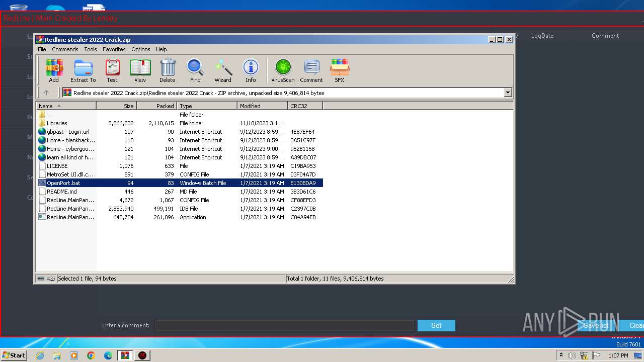Sort by the Packed column header

[157, 106]
